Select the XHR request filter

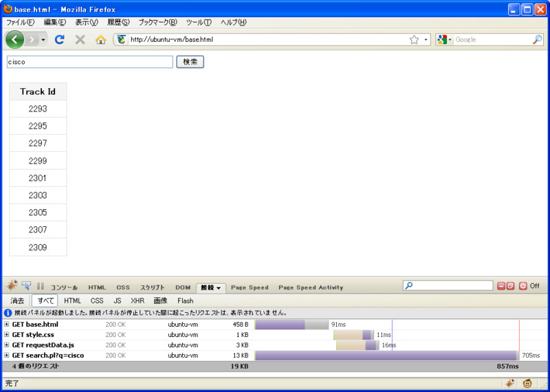pyautogui.click(x=138, y=301)
